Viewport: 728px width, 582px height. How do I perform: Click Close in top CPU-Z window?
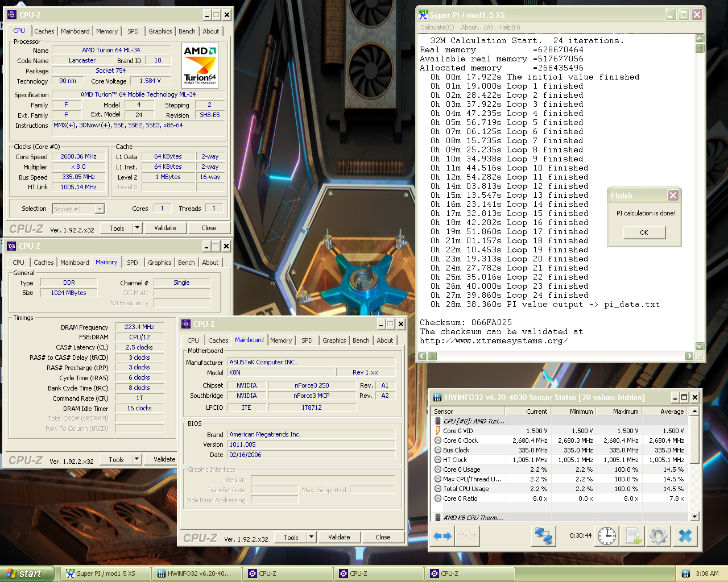[x=209, y=228]
